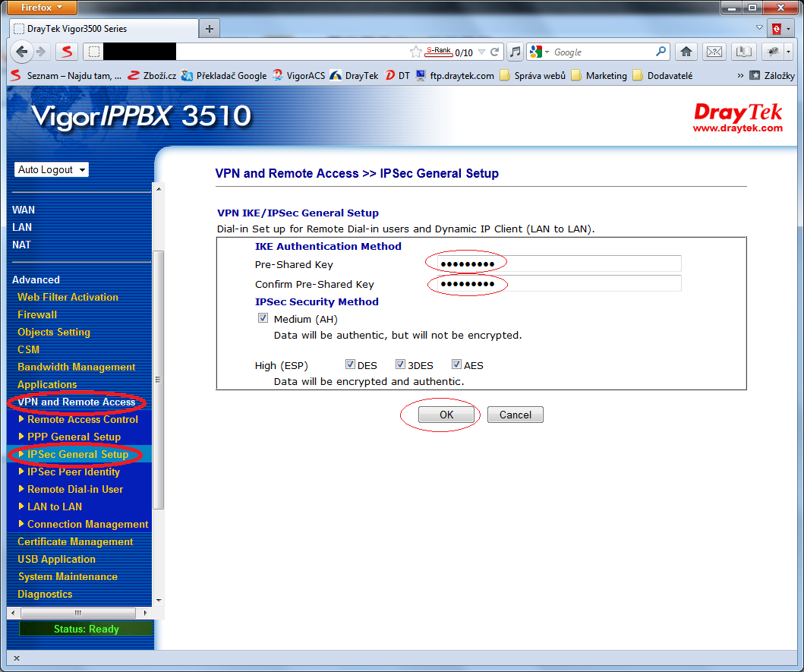
Task: Open the WAN menu
Action: (x=24, y=210)
